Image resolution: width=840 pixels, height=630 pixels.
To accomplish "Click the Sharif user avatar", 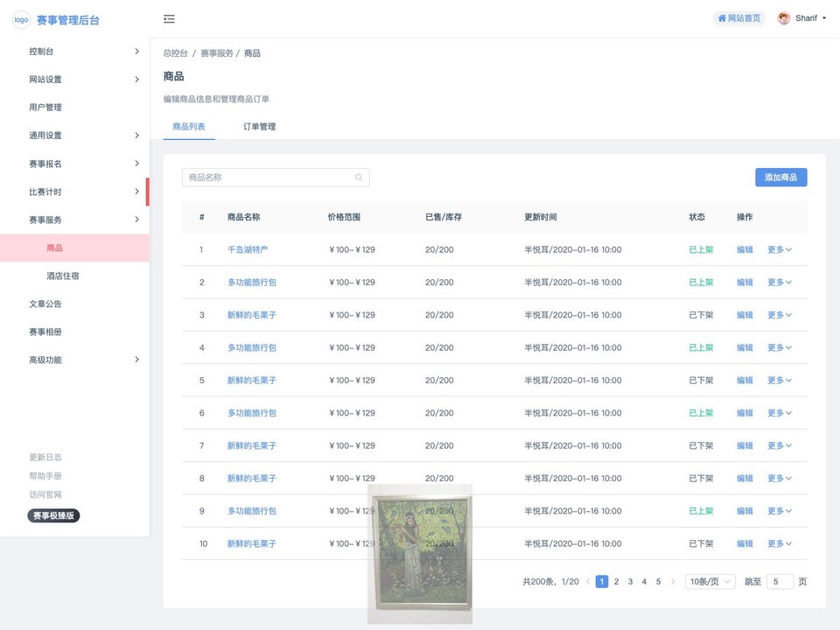I will click(783, 18).
